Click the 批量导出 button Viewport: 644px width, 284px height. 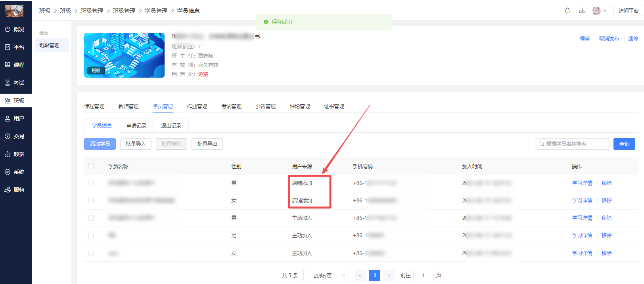207,144
